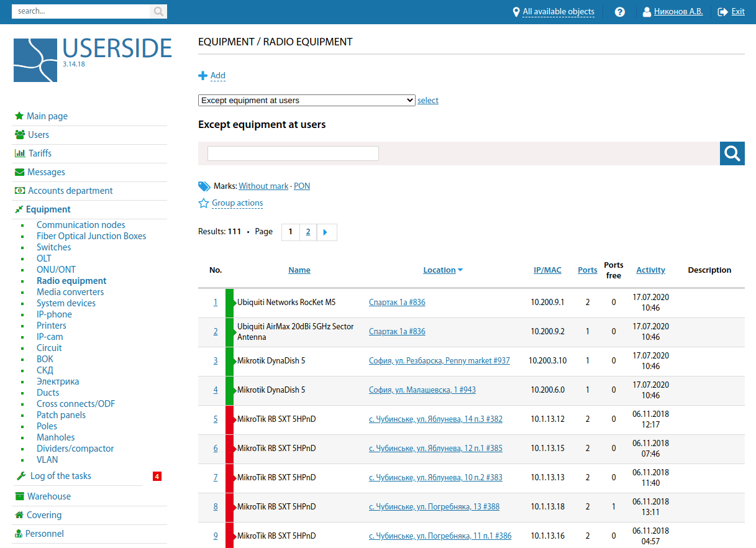Click the equipment search text field
Viewport: 756px width, 548px height.
pyautogui.click(x=293, y=153)
